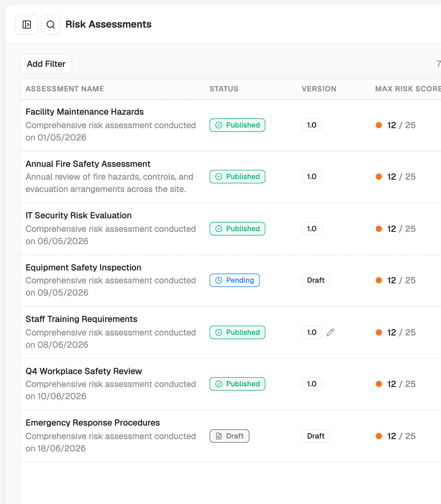The image size is (441, 504).
Task: Open Emergency Response Procedures assessment
Action: (x=93, y=422)
